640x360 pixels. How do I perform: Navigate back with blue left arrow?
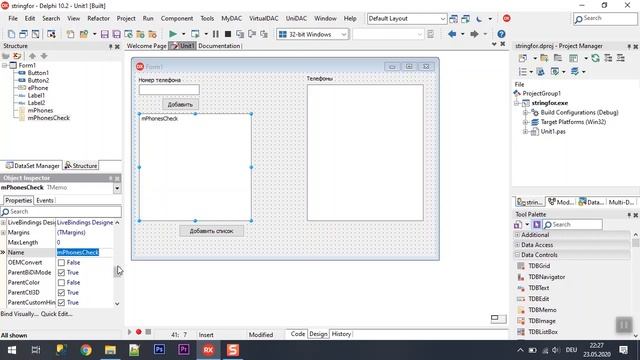point(452,34)
